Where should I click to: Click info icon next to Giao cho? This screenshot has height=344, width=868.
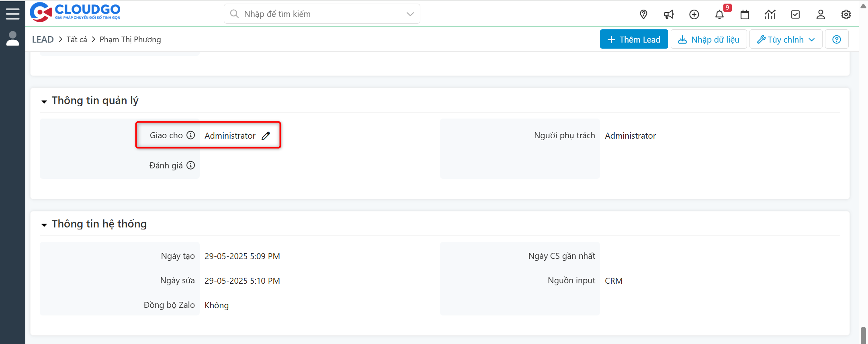pyautogui.click(x=191, y=135)
